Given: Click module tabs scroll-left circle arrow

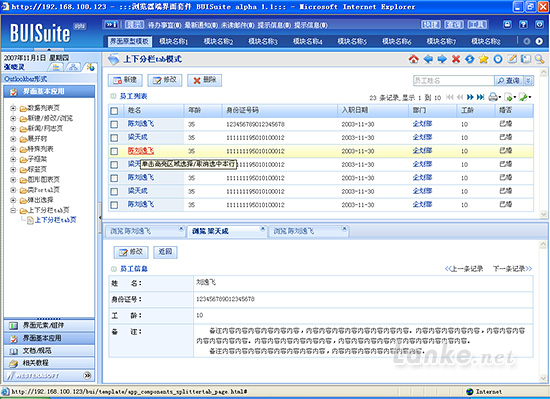Looking at the screenshot, I should (527, 41).
